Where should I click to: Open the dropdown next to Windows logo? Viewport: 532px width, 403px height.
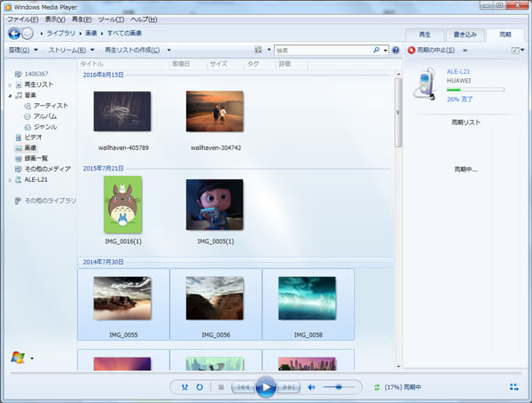(x=32, y=359)
